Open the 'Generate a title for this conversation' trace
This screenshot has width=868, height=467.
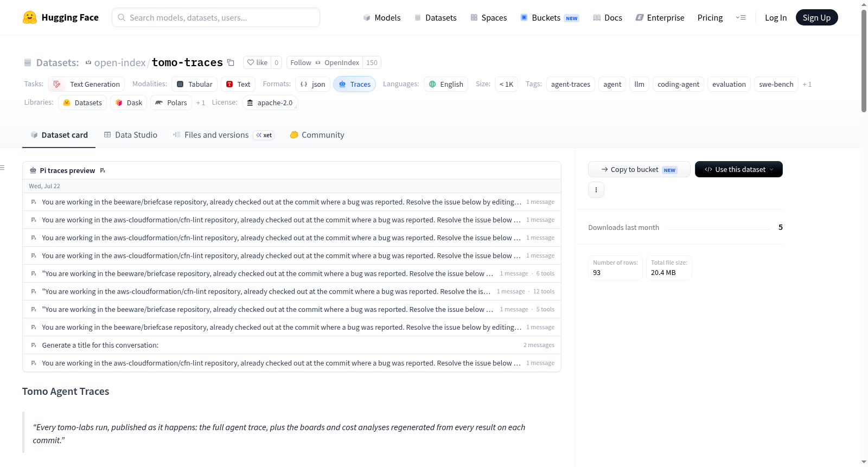click(292, 345)
